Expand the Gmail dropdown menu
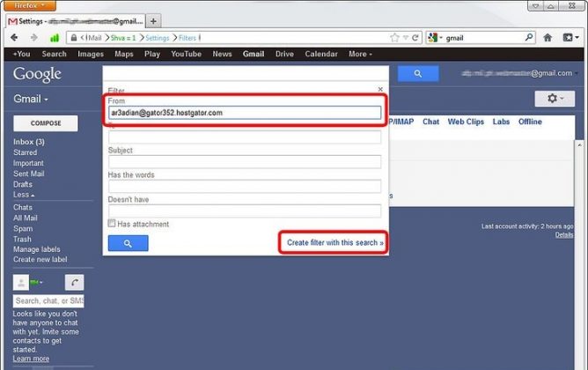 (x=31, y=100)
